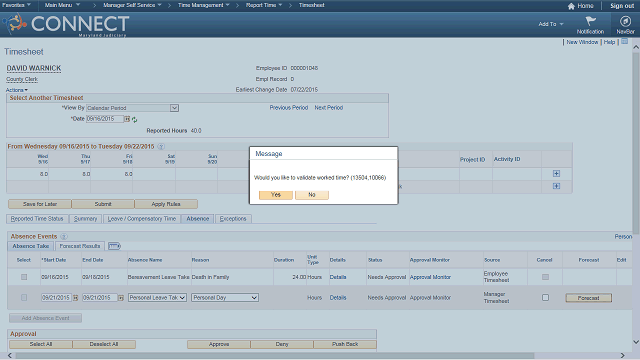Click Save for Later button
640x360 pixels.
coord(40,204)
